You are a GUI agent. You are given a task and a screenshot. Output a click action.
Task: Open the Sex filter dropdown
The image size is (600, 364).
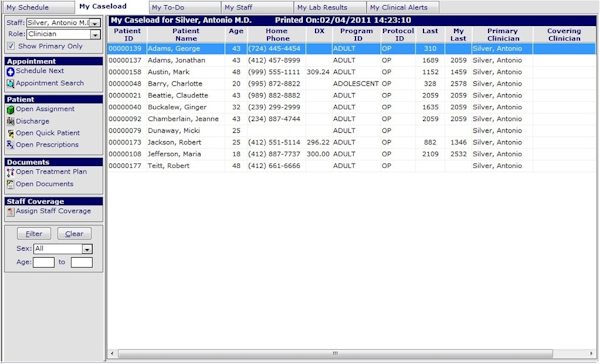[x=87, y=249]
